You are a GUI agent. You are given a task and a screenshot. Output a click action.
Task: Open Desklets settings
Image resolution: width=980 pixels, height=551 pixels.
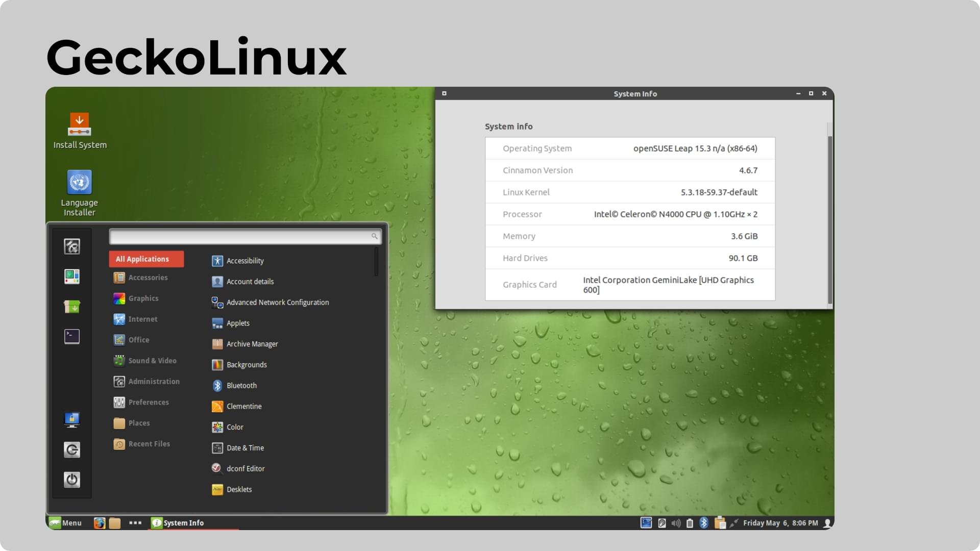tap(232, 490)
